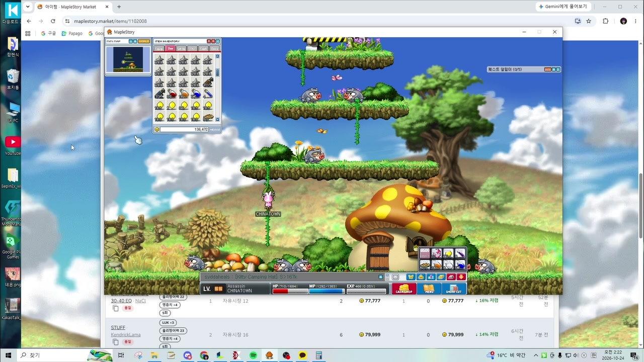Open the Chrome extensions puzzle icon
The height and width of the screenshot is (362, 644).
[605, 21]
